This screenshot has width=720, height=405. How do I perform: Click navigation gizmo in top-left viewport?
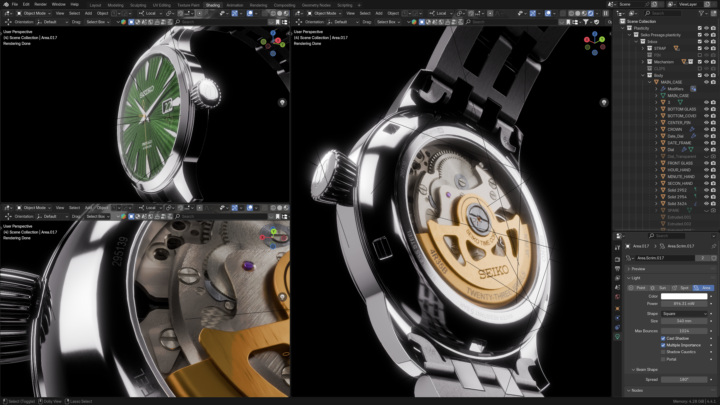coord(273,43)
